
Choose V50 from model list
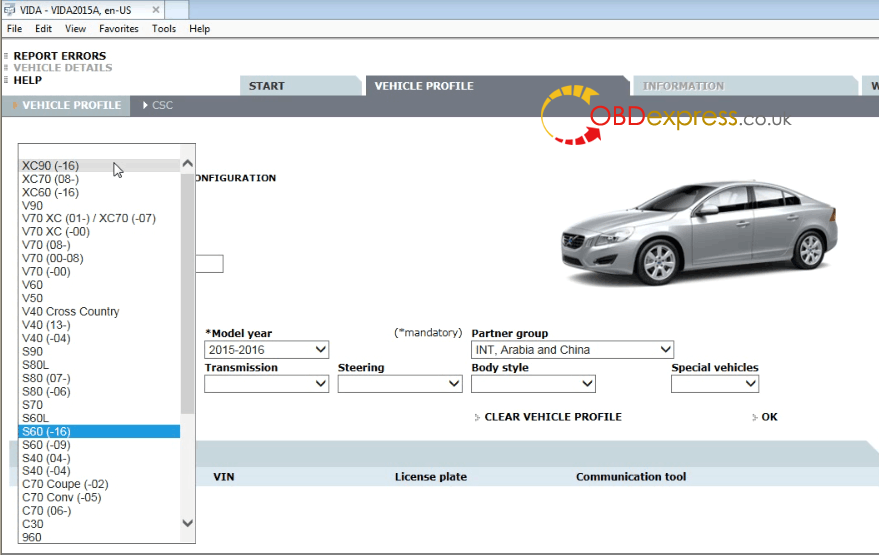tap(99, 298)
